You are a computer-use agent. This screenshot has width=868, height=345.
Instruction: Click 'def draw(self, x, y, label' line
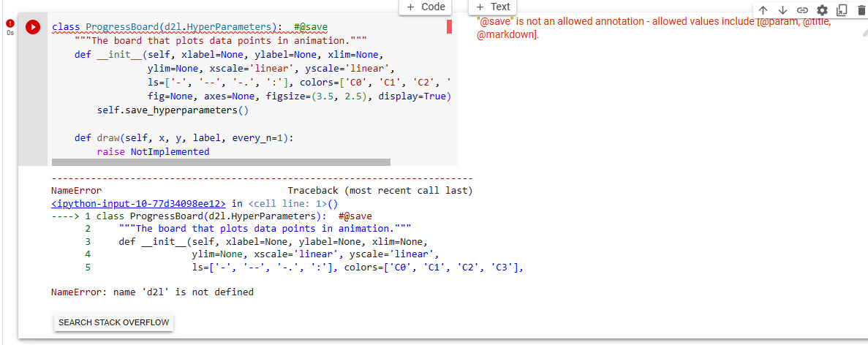click(184, 137)
